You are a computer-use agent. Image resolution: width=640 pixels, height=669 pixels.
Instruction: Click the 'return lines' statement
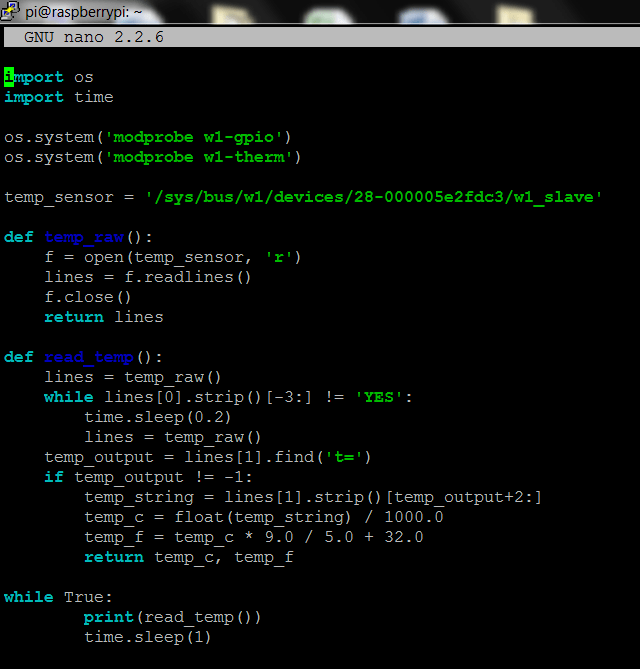(104, 317)
